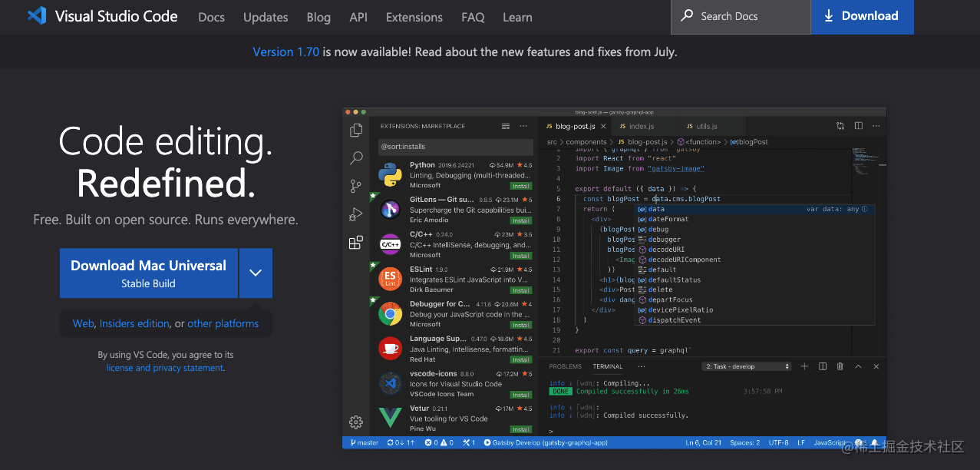Screen dimensions: 980x470
Task: Open the Explorer icon in activity bar
Action: click(356, 131)
